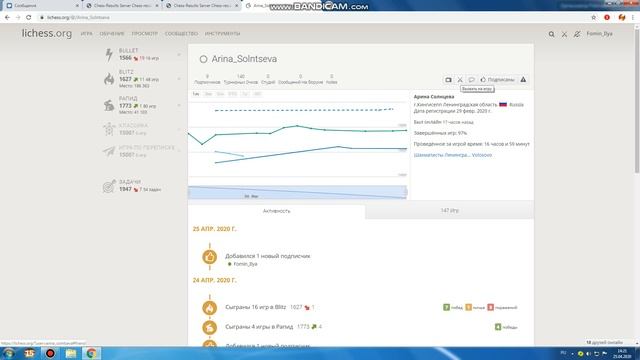
Task: Expand Rapid row arrow
Action: (x=179, y=105)
